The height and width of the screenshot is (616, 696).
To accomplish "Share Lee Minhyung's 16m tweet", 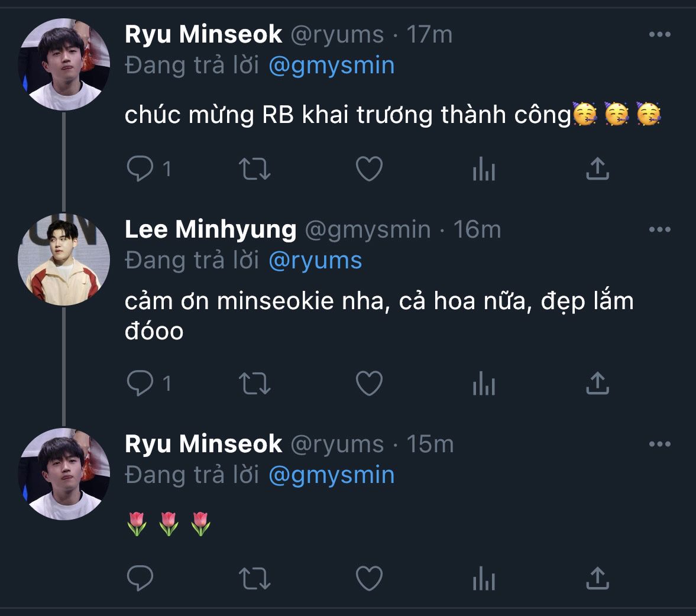I will pyautogui.click(x=597, y=384).
